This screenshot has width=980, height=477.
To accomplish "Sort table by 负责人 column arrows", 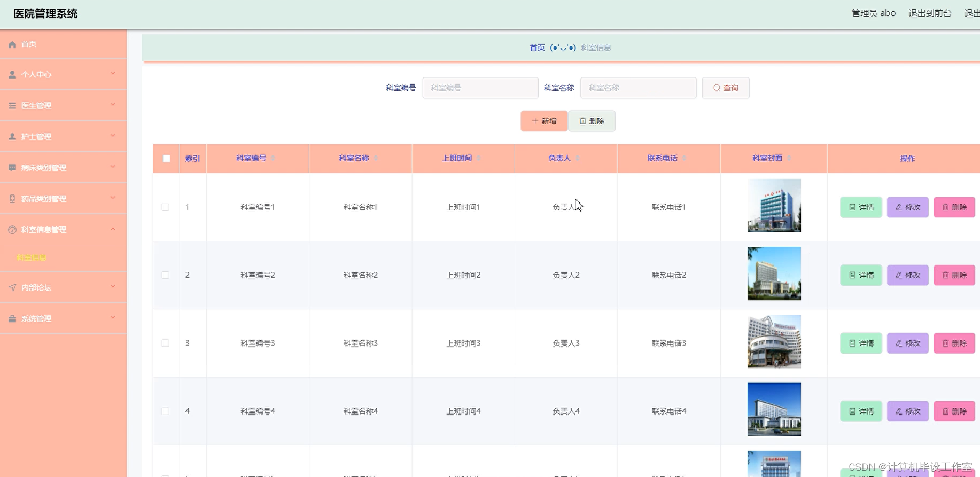I will point(578,158).
